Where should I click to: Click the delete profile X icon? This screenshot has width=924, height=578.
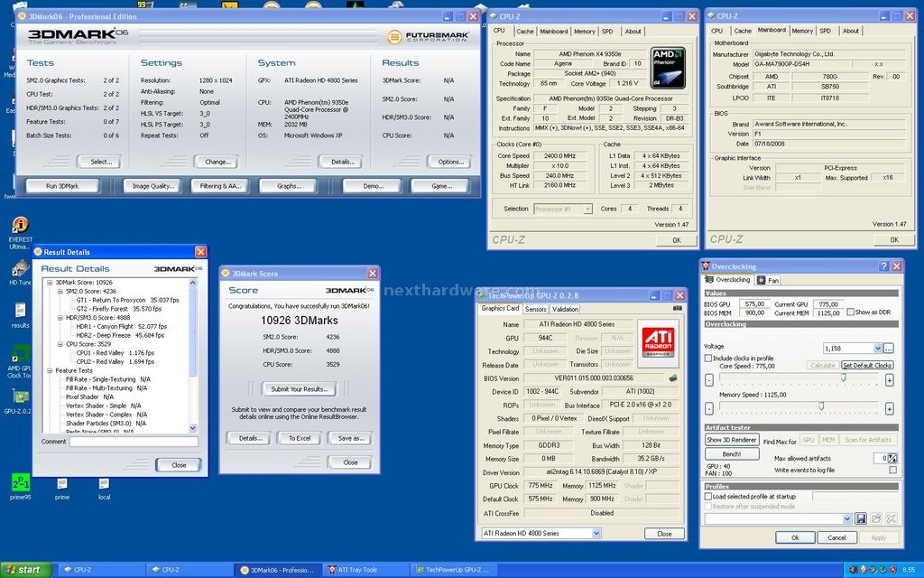891,518
